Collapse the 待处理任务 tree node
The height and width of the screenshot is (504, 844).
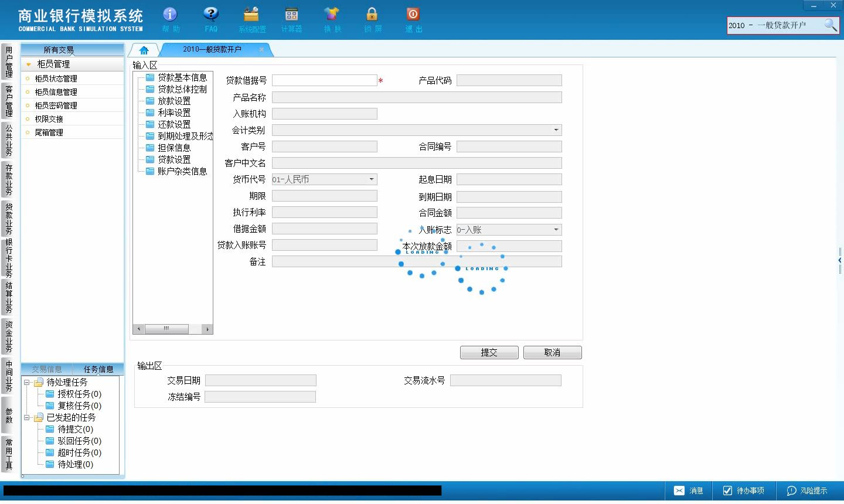tap(27, 382)
